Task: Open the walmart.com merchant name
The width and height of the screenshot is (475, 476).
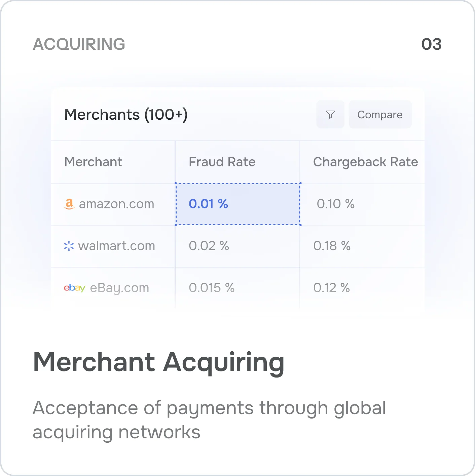Action: (x=116, y=246)
